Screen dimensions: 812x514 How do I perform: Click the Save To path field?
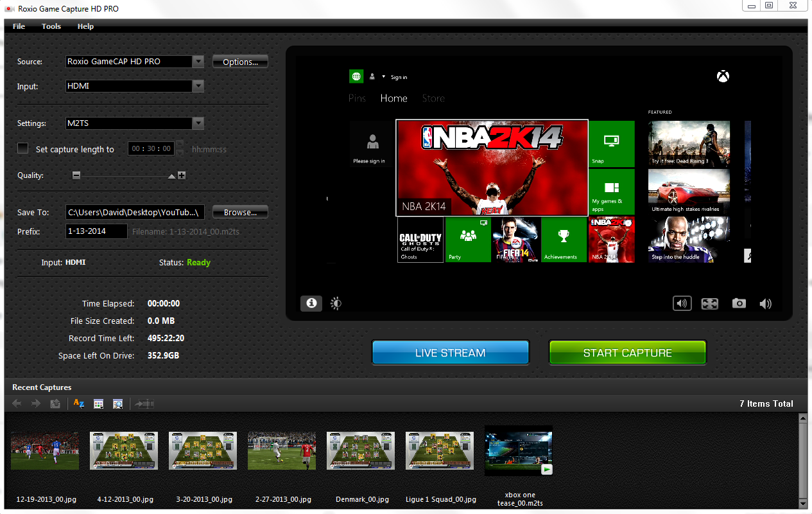pos(135,212)
